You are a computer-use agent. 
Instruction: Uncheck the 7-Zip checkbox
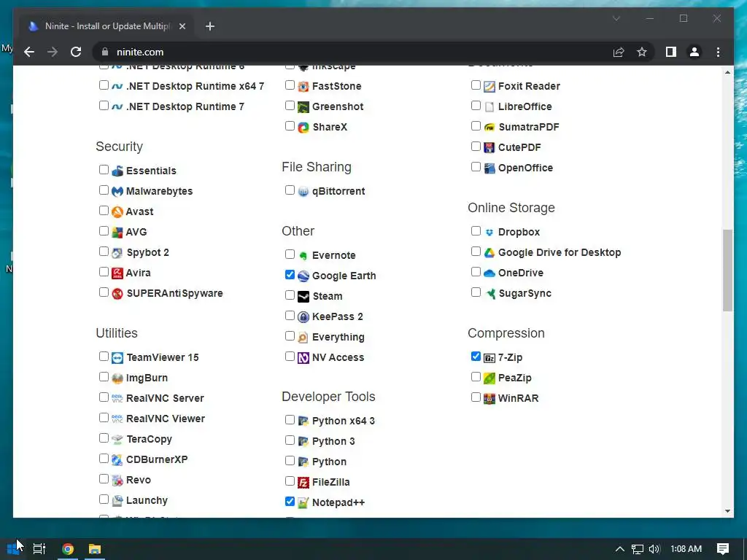476,356
